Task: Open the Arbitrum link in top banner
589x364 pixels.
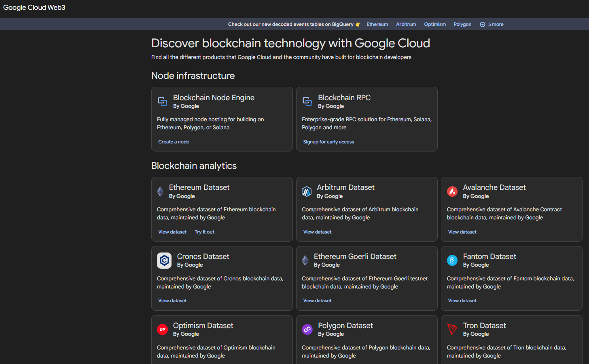Action: (406, 24)
